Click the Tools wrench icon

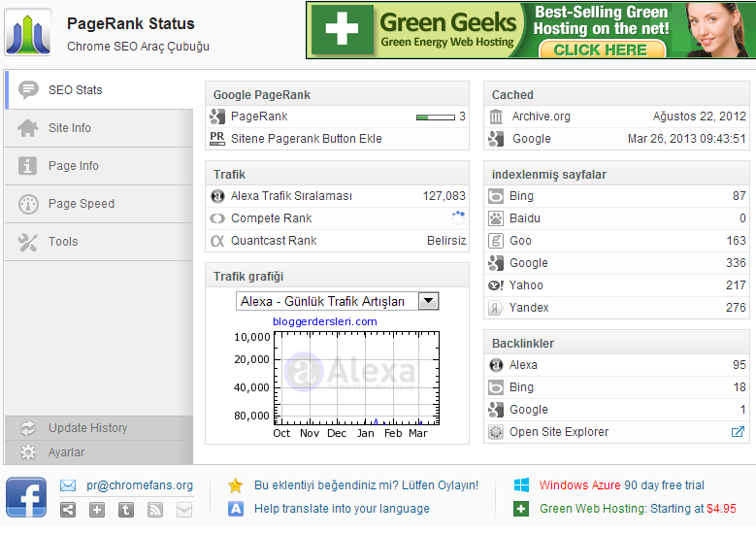[x=27, y=242]
